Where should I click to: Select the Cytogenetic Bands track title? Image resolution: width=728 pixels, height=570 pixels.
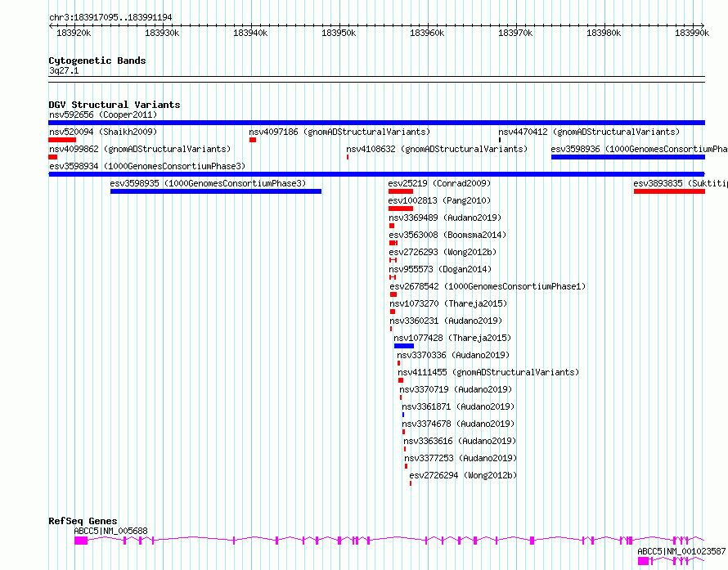(x=97, y=61)
